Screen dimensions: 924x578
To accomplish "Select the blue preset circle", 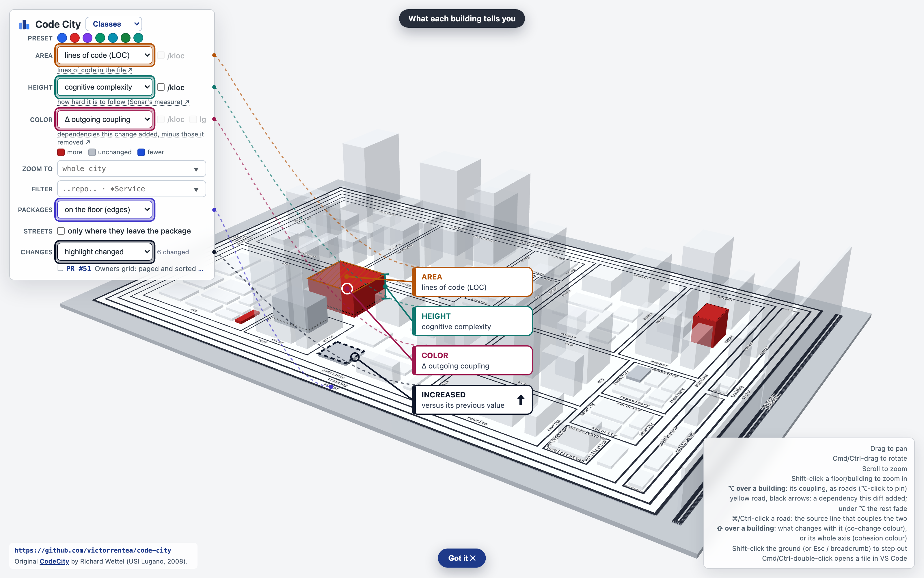I will (62, 38).
